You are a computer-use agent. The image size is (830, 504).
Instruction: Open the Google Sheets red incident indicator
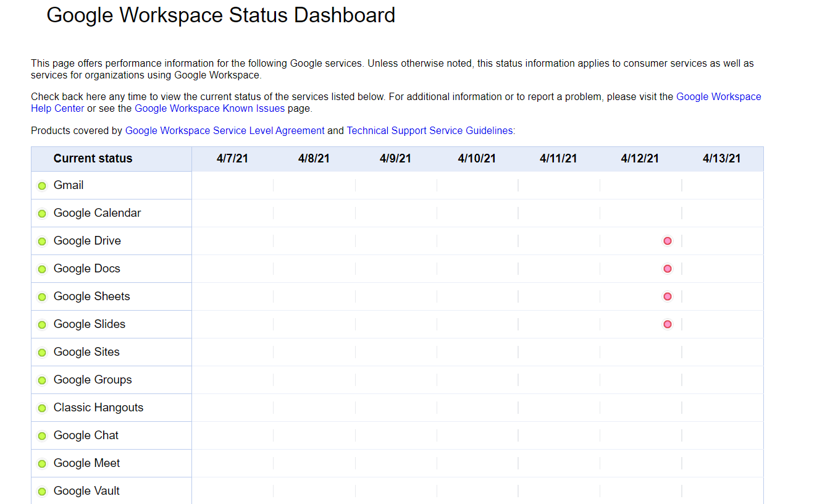point(667,296)
